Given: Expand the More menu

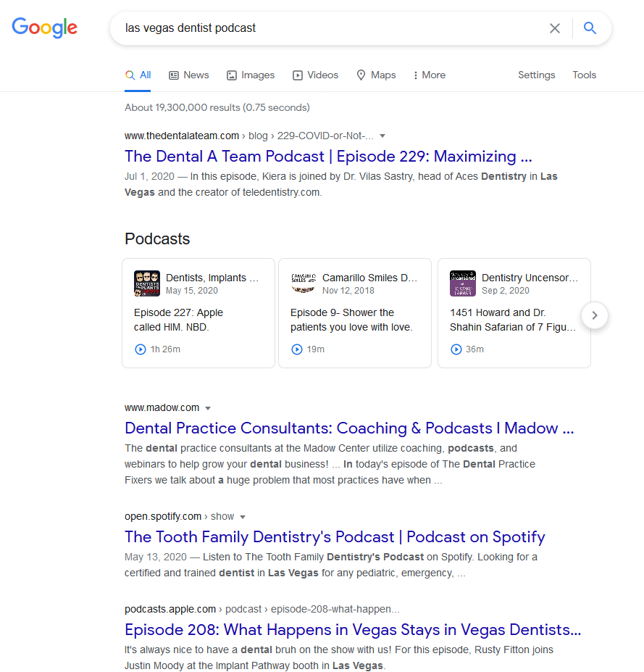Looking at the screenshot, I should pyautogui.click(x=430, y=75).
